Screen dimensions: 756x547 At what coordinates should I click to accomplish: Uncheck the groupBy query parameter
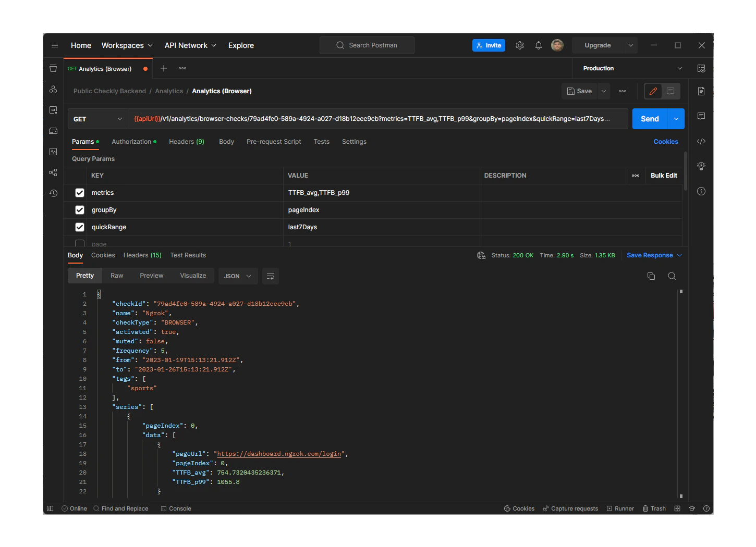click(79, 210)
